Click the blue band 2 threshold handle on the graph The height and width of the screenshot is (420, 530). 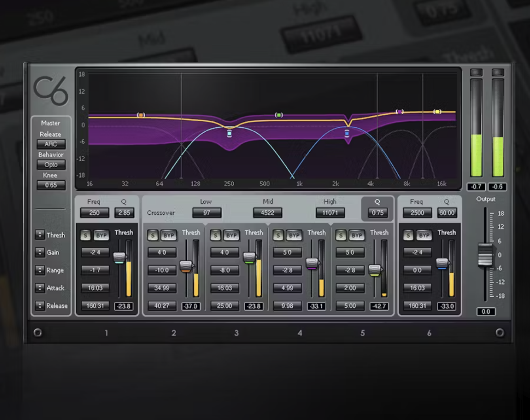229,134
